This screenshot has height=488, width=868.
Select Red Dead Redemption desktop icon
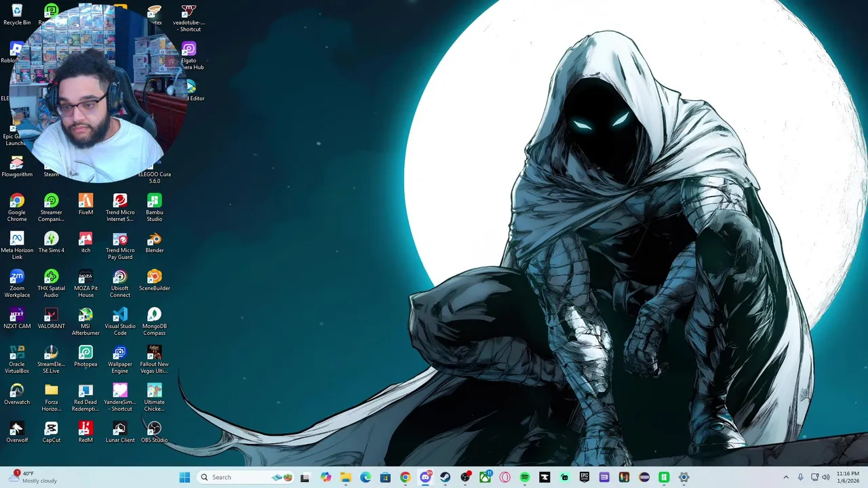[85, 397]
